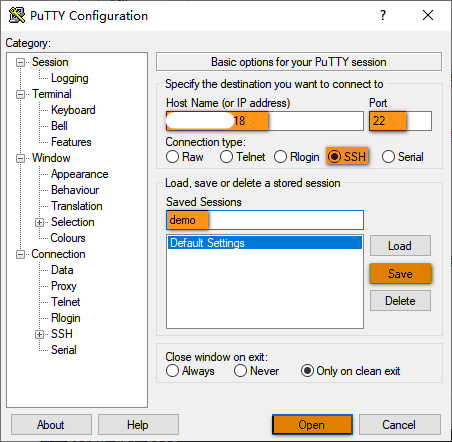Collapse the Connection tree node
This screenshot has height=442, width=452.
pos(20,255)
